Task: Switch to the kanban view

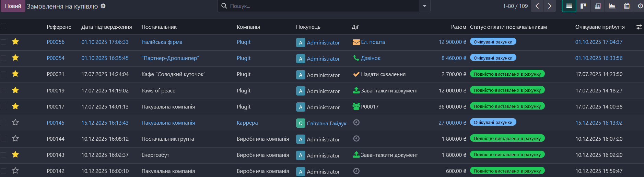Action: coord(583,6)
